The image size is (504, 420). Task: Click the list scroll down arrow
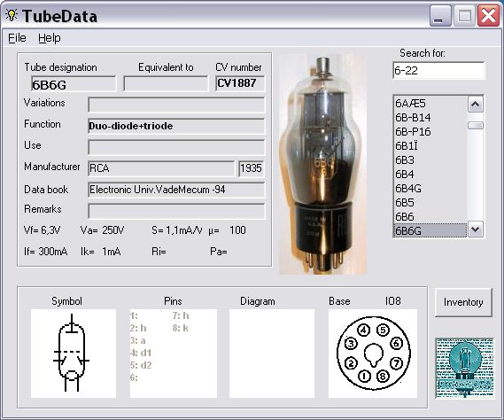pos(476,229)
